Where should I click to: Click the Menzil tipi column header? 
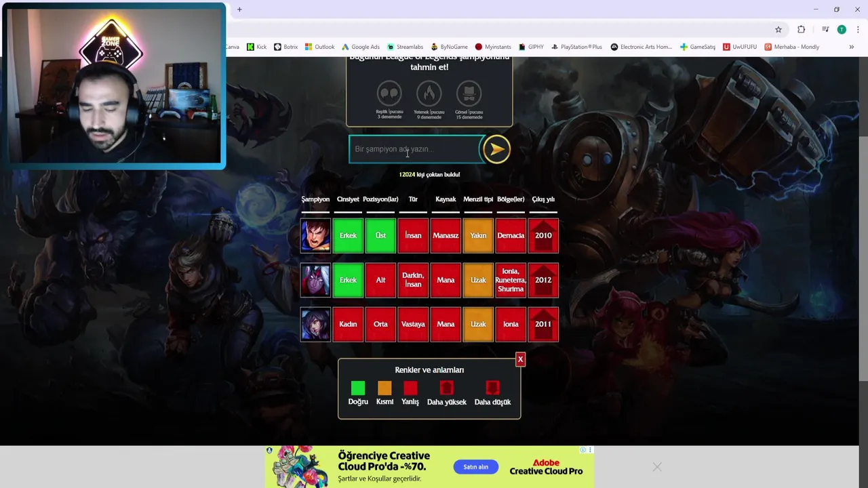click(x=478, y=199)
